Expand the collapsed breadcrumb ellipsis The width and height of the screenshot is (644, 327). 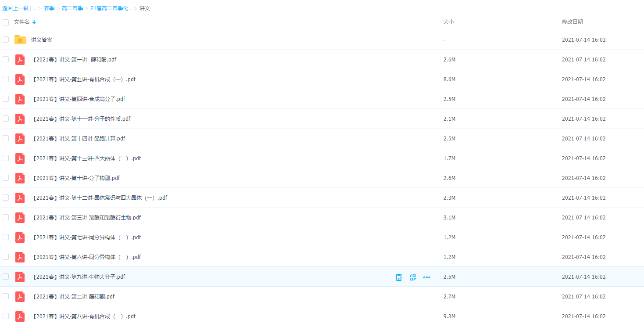point(34,8)
